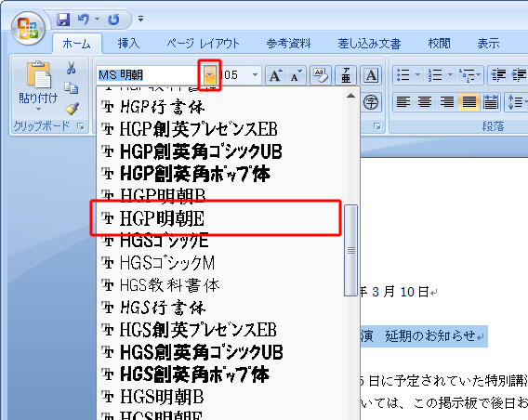Image resolution: width=528 pixels, height=420 pixels.
Task: Open the 表示 tab
Action: (x=488, y=44)
